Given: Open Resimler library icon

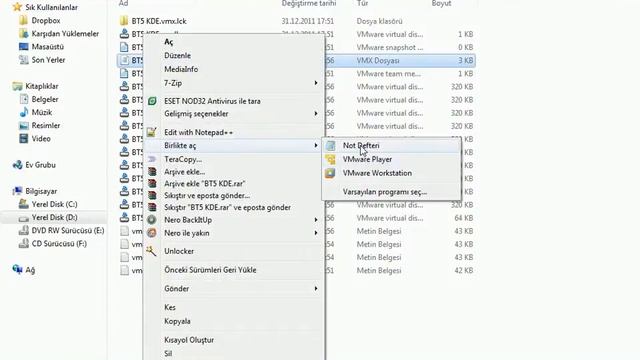Looking at the screenshot, I should (24, 125).
